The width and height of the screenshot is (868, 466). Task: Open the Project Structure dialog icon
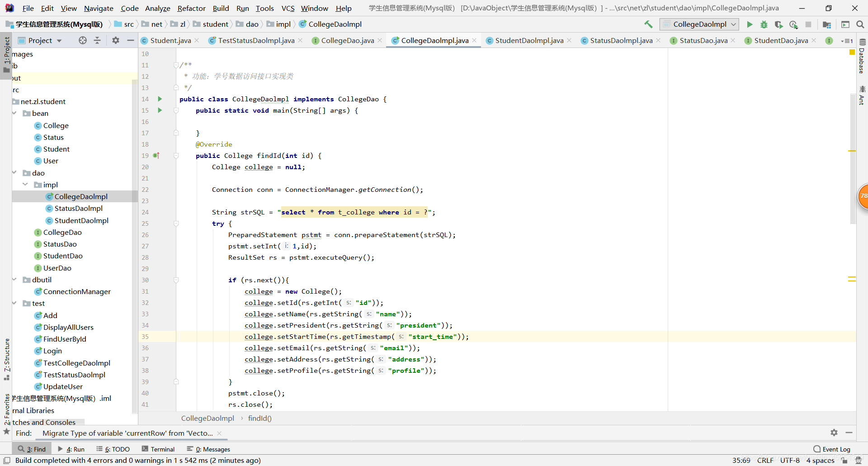click(827, 24)
